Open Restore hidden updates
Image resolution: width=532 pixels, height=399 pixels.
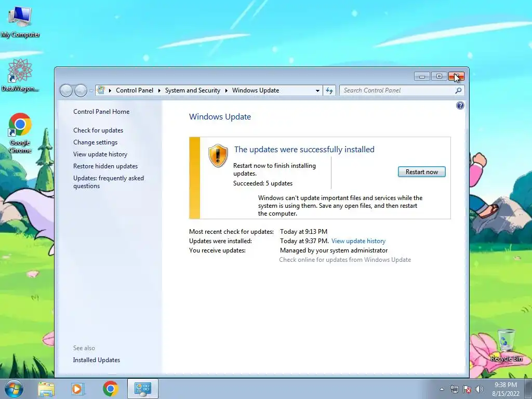(105, 166)
